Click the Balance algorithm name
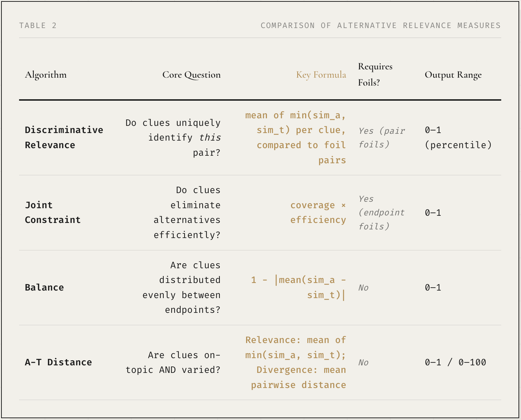 click(44, 287)
